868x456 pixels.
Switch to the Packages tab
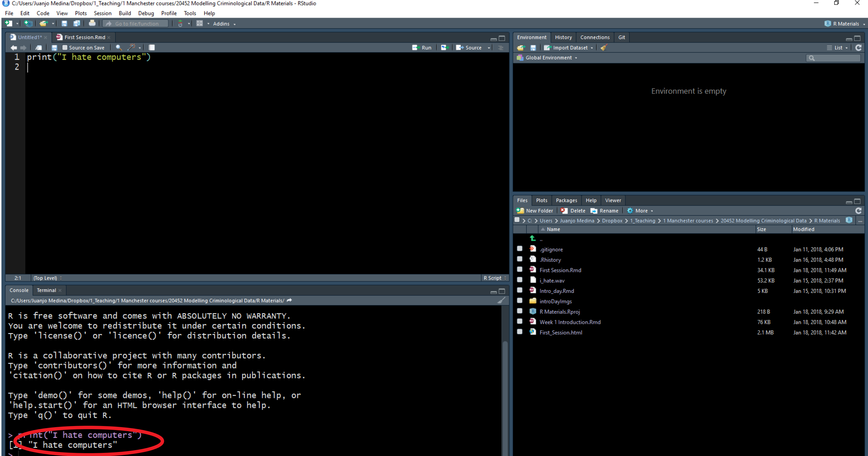(x=566, y=200)
